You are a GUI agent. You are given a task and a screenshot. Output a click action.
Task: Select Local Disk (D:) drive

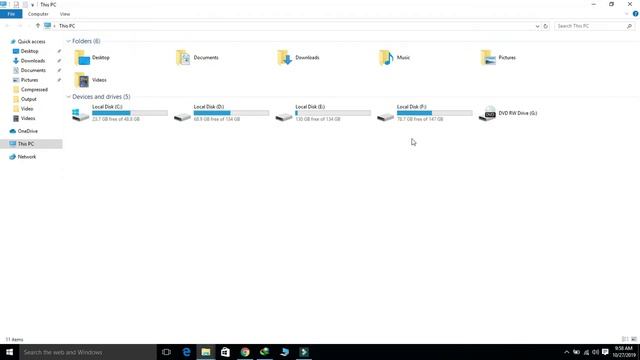tap(221, 113)
